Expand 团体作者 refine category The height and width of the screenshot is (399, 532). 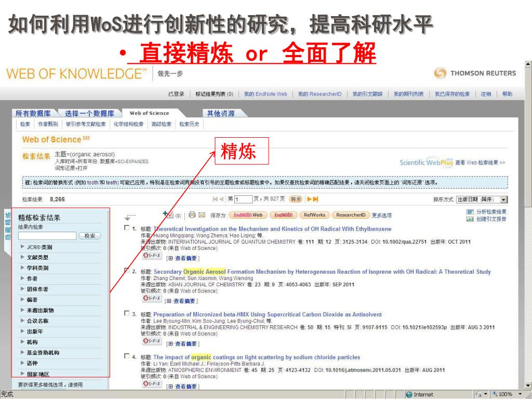pyautogui.click(x=22, y=289)
